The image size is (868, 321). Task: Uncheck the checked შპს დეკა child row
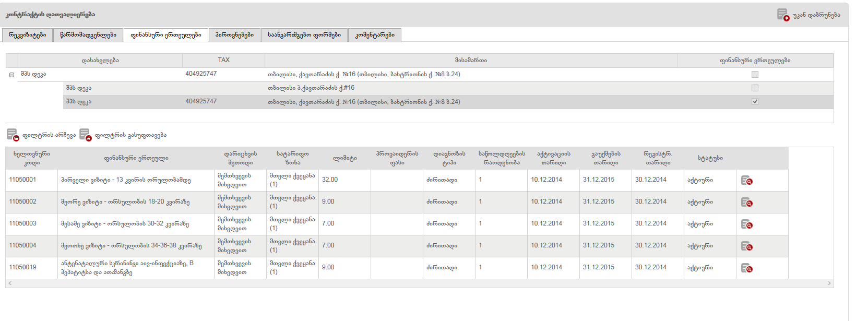click(x=755, y=102)
